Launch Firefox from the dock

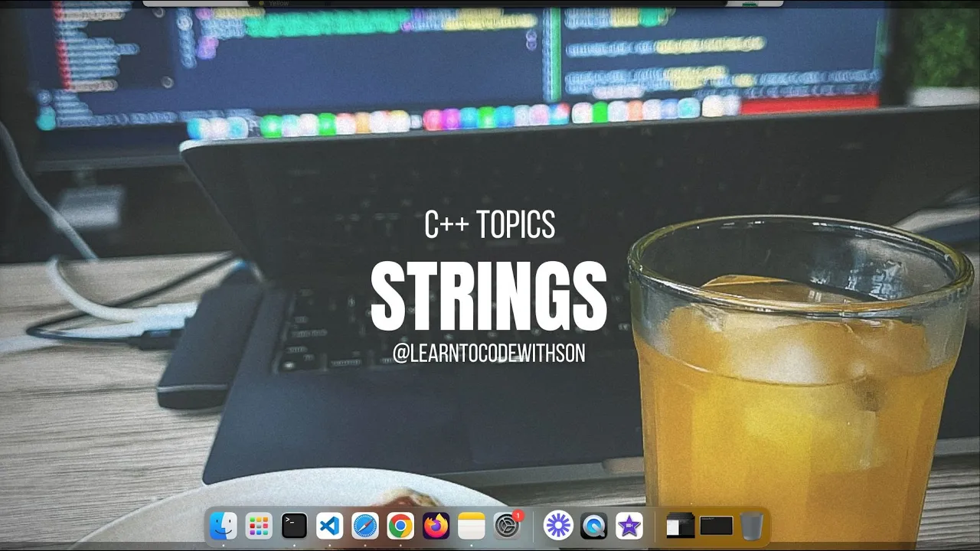[436, 526]
